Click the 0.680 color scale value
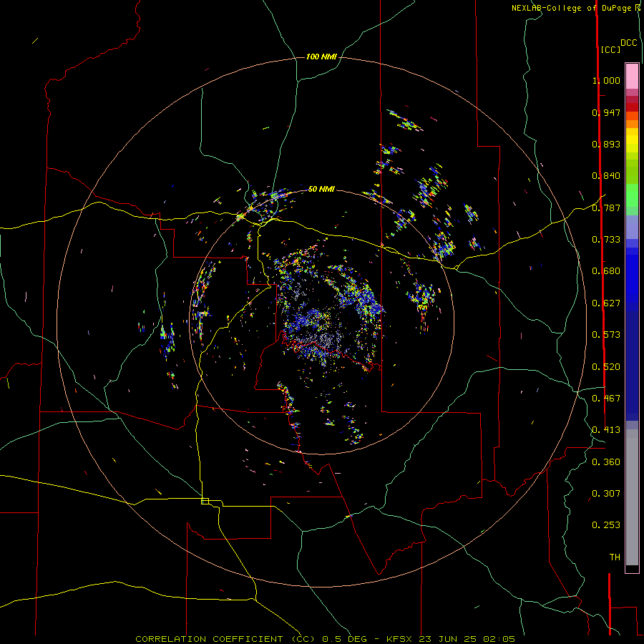This screenshot has height=644, width=644. [606, 271]
